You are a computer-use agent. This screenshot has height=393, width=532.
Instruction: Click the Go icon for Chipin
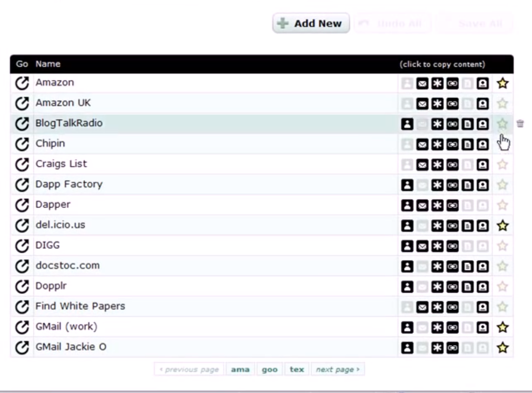pyautogui.click(x=22, y=144)
